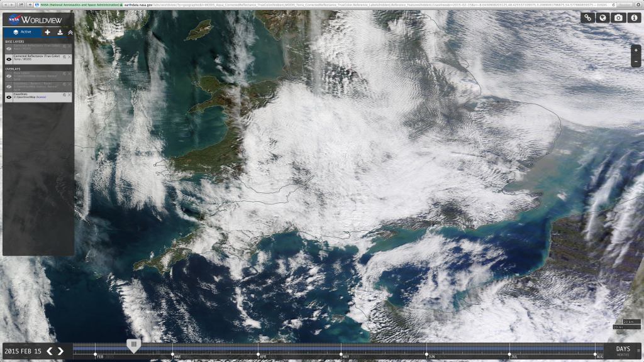
Task: Jump to APR on the timeline
Action: 263,357
